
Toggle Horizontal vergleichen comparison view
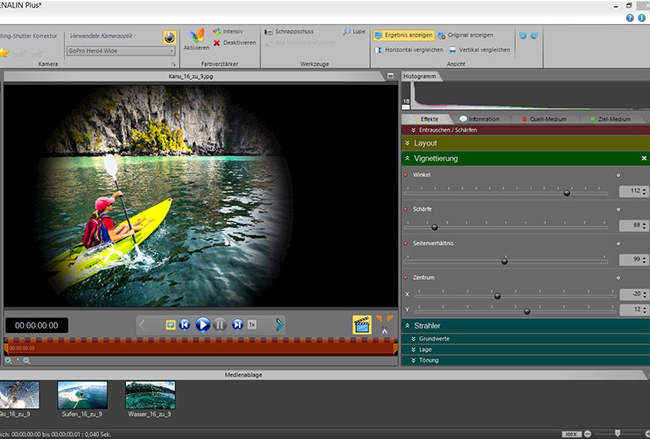click(412, 49)
